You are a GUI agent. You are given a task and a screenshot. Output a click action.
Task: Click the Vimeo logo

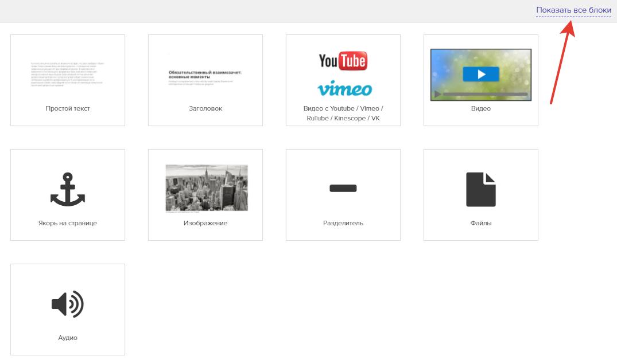click(x=344, y=89)
